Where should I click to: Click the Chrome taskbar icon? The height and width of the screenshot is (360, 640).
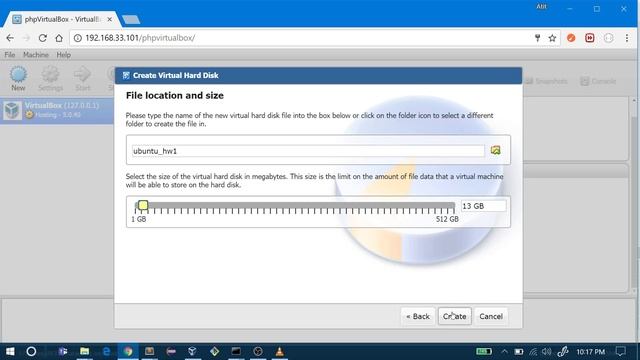point(128,351)
